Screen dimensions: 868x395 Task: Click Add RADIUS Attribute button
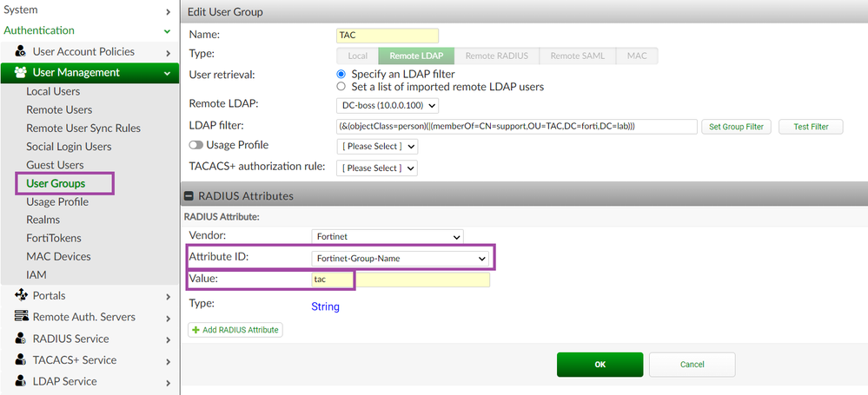pos(235,330)
